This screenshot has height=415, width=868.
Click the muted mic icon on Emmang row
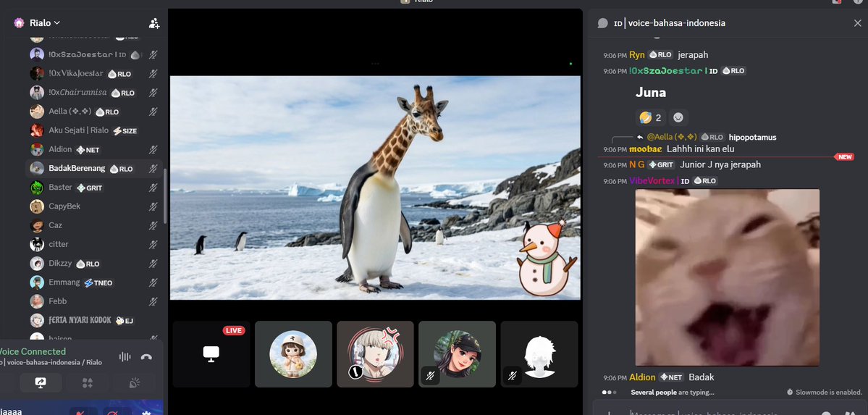coord(153,282)
